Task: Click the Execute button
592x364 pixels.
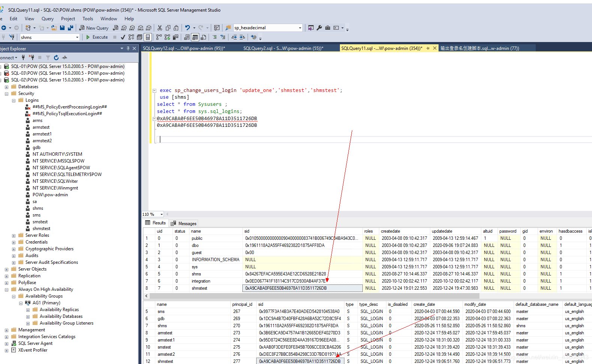Action: click(97, 37)
